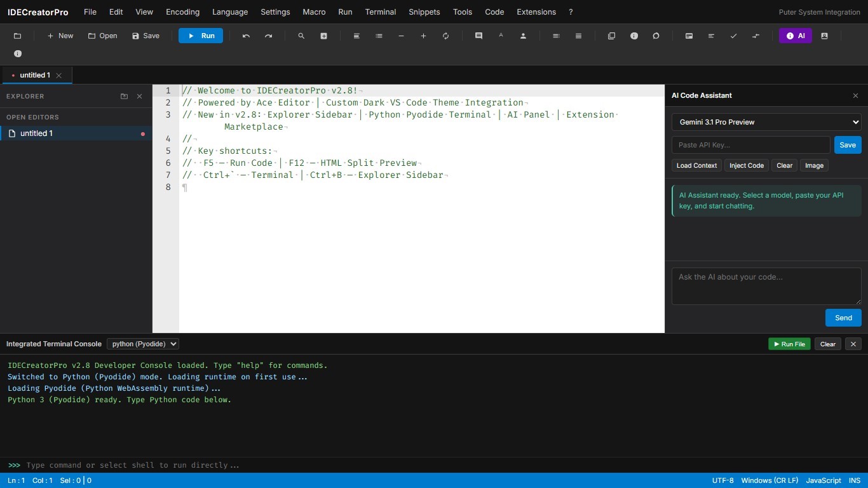Focus the Ask the AI text area

pos(766,286)
